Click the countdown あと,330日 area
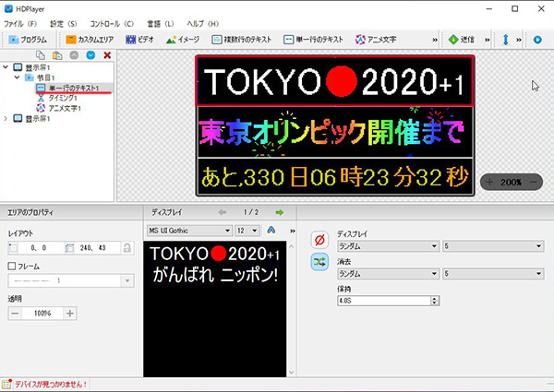Screen dimensions: 554x392 click(334, 177)
